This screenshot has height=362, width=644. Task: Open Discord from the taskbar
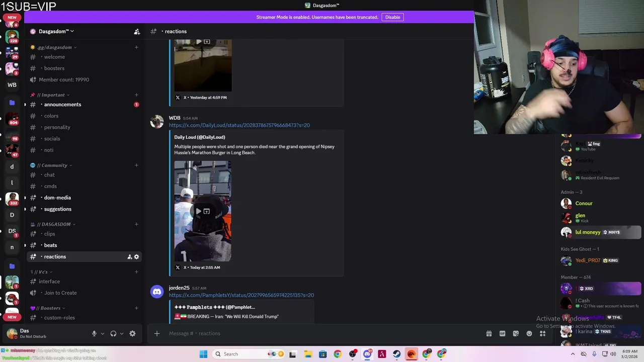coord(367,354)
